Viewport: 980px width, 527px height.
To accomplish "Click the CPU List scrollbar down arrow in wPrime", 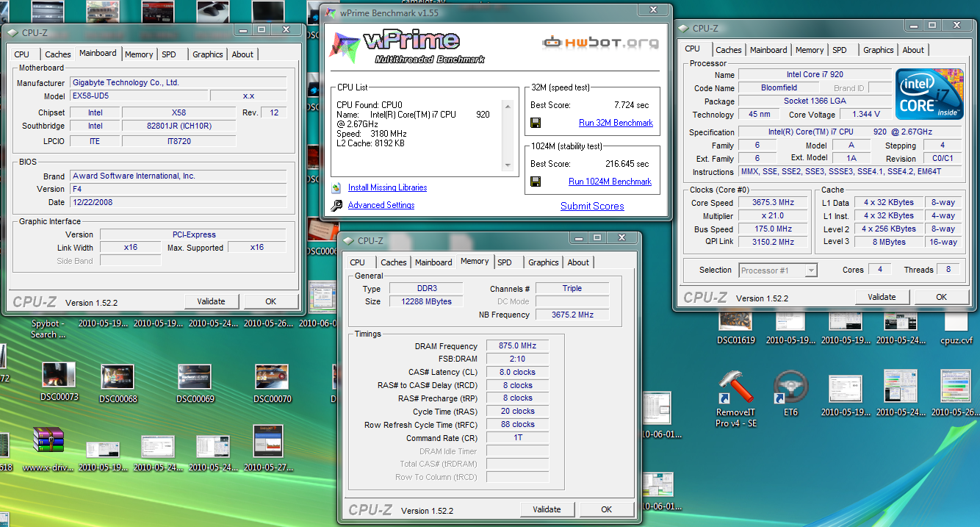I will pyautogui.click(x=507, y=165).
